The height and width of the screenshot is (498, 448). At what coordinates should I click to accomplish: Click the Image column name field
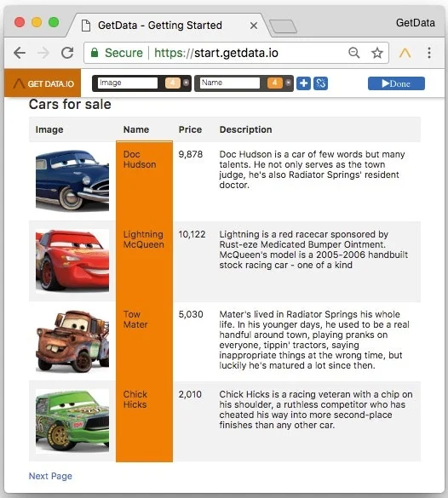128,83
